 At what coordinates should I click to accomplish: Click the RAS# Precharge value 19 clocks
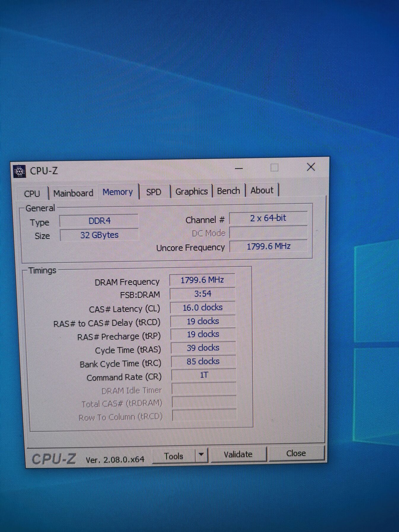pos(203,334)
